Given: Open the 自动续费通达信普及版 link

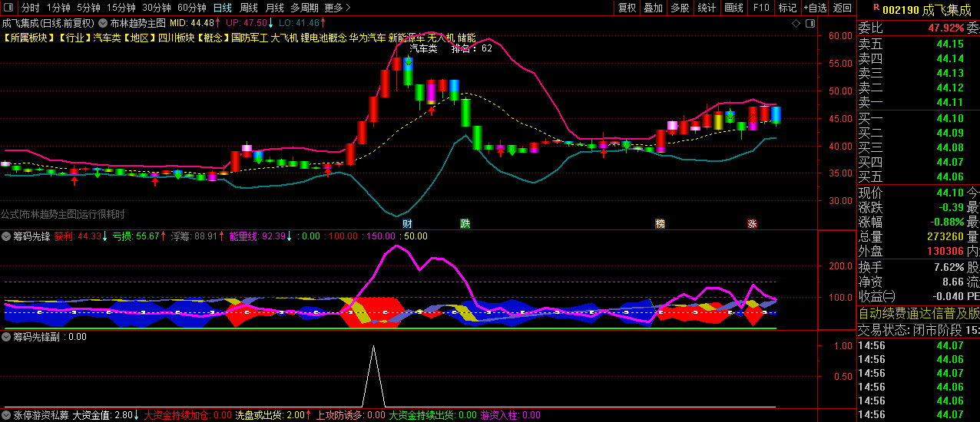Looking at the screenshot, I should tap(919, 313).
